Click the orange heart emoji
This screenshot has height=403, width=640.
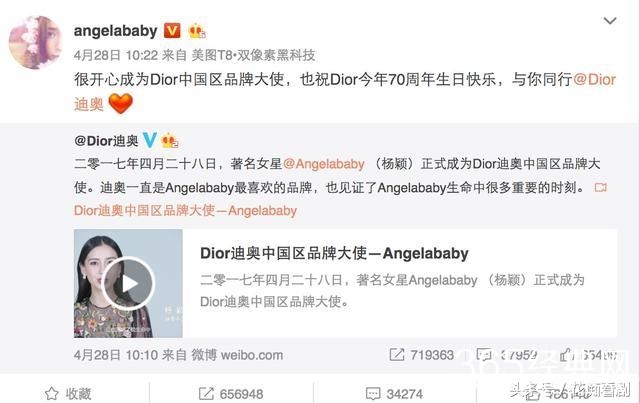pos(120,103)
